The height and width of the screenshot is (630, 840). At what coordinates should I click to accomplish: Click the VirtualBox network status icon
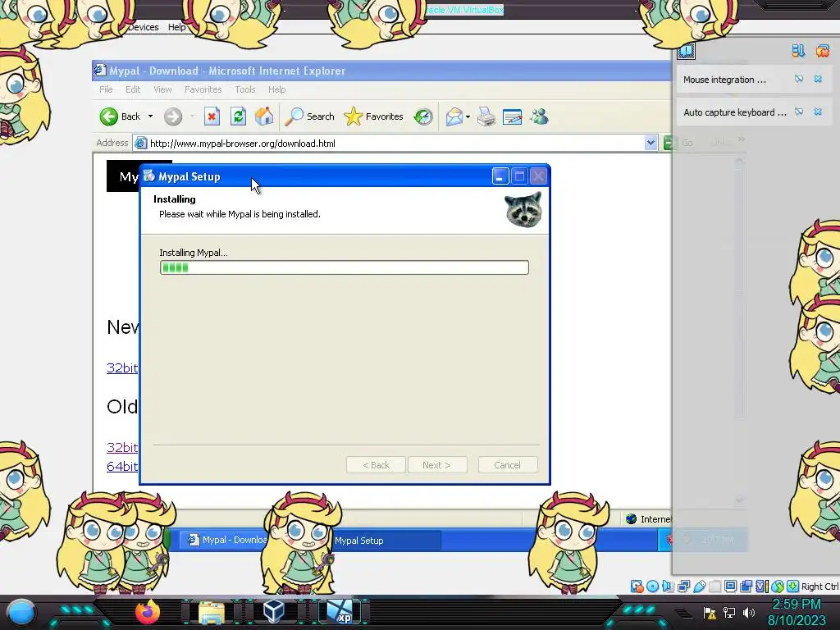click(683, 586)
